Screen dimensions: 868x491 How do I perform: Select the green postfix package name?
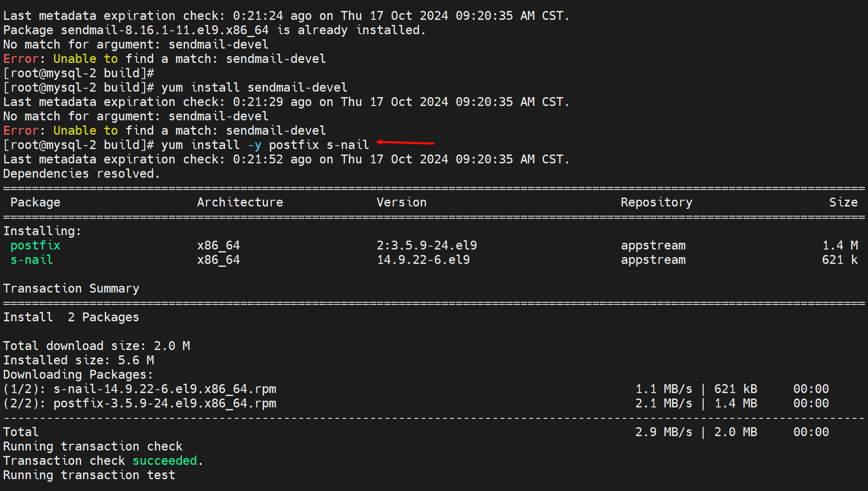(35, 245)
